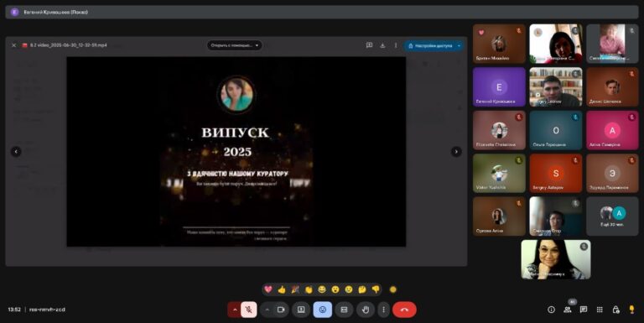This screenshot has width=644, height=323.
Task: Select participant tile with heart reaction
Action: pyautogui.click(x=499, y=44)
